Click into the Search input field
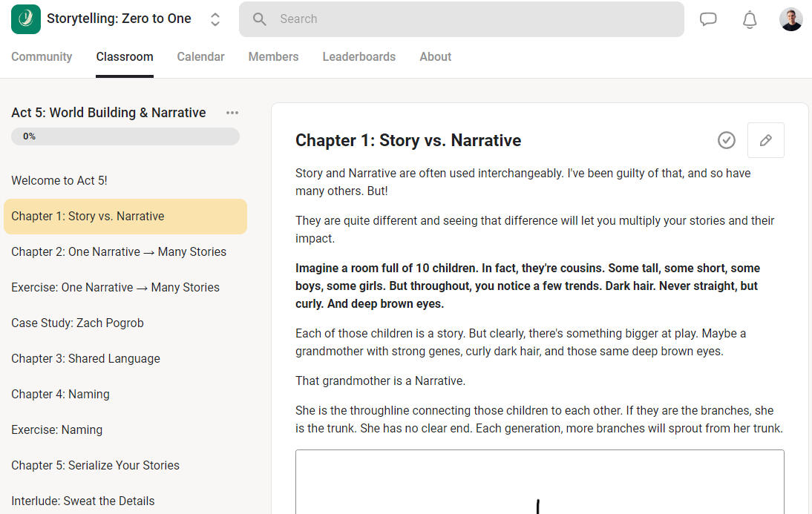 [x=475, y=19]
